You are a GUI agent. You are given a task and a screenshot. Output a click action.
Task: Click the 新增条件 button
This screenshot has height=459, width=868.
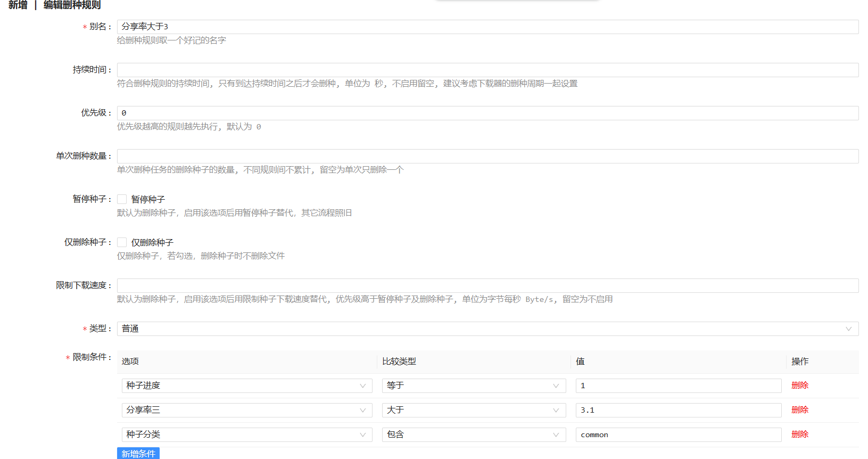[x=138, y=453]
